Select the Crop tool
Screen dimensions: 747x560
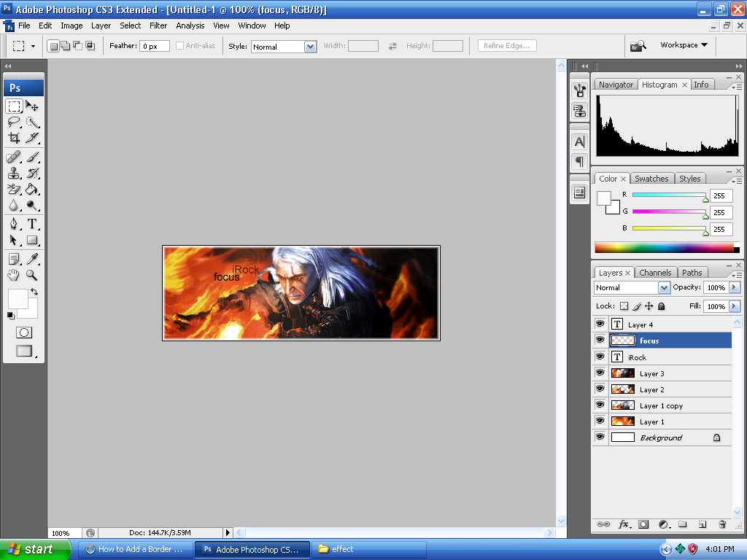(x=15, y=138)
